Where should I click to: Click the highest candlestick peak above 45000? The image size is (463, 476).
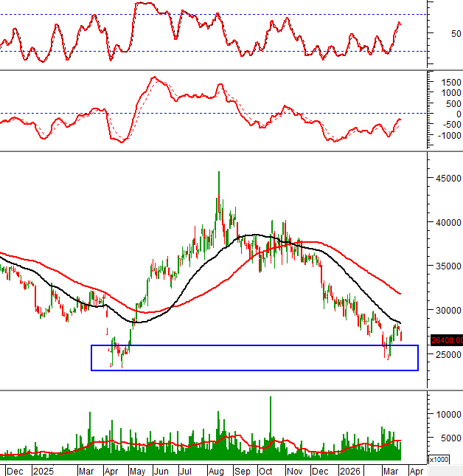218,173
